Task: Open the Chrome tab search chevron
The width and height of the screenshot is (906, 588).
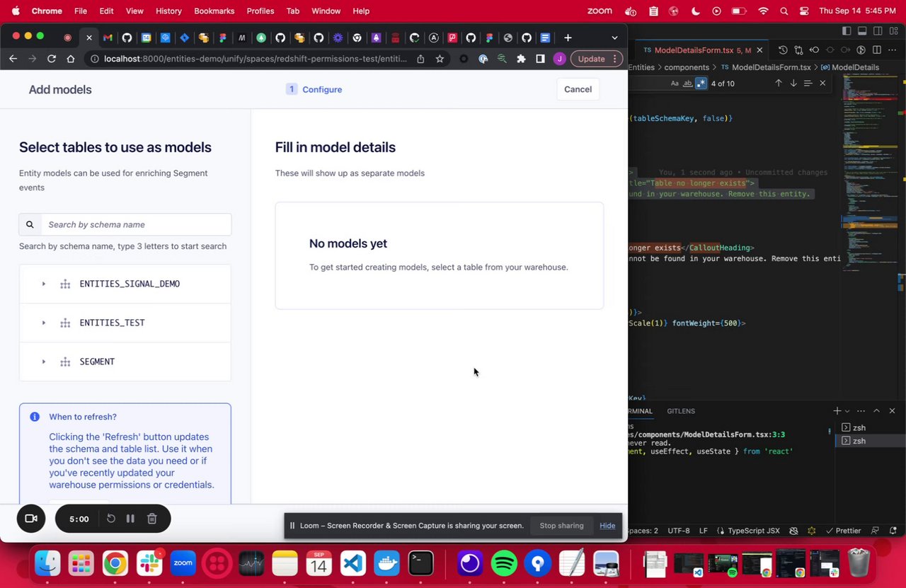Action: point(614,38)
